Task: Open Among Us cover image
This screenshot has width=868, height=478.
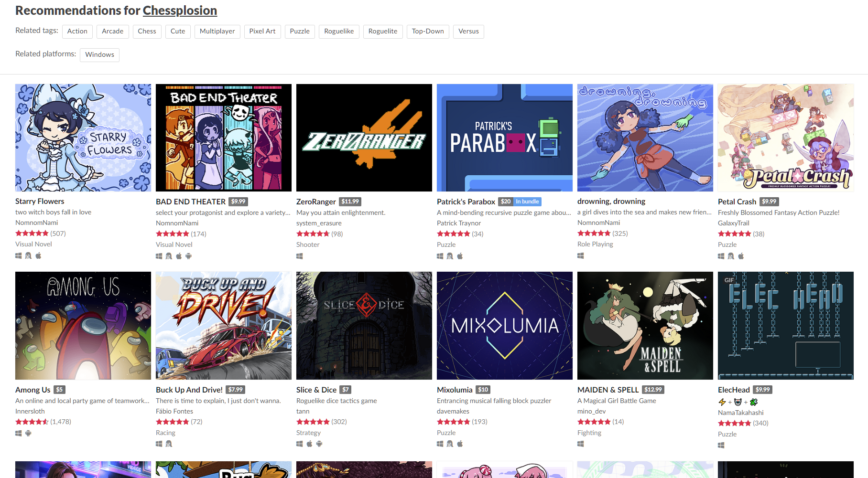Action: [x=83, y=326]
